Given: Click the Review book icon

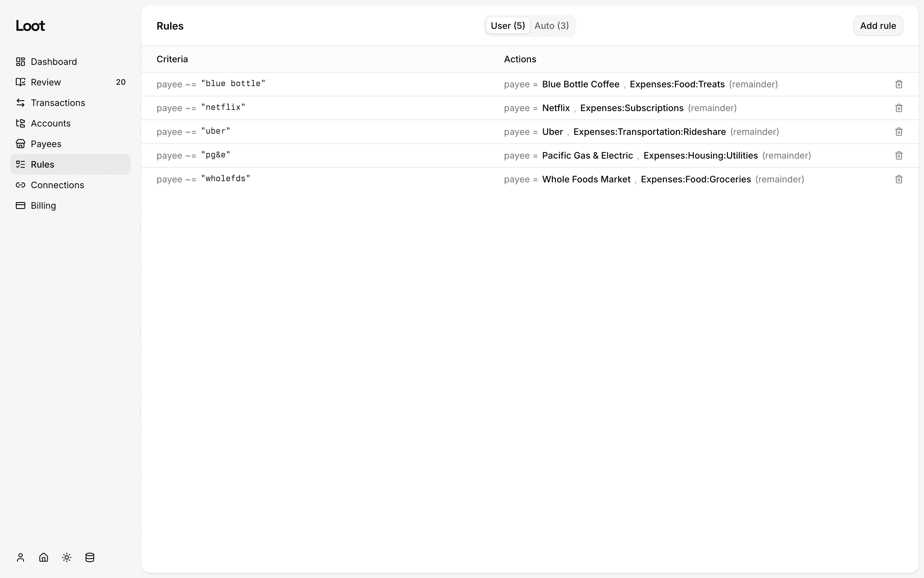Looking at the screenshot, I should pos(20,82).
